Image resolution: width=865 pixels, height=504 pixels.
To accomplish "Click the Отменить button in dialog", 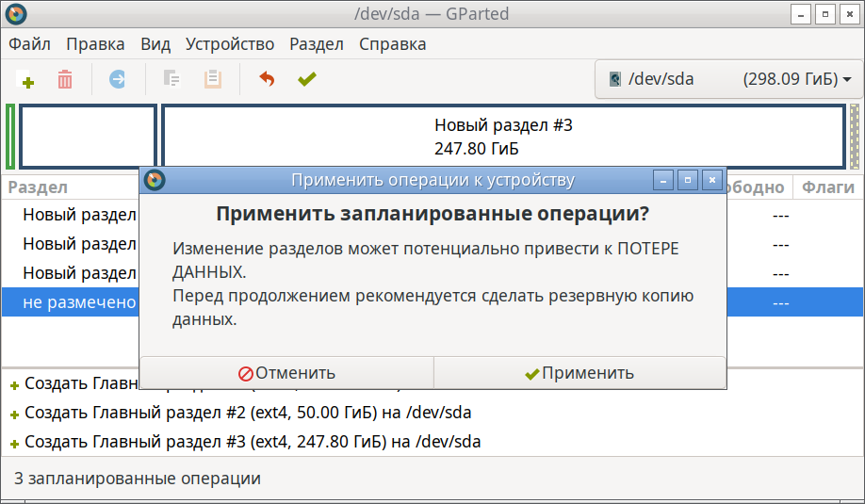I will pyautogui.click(x=286, y=373).
